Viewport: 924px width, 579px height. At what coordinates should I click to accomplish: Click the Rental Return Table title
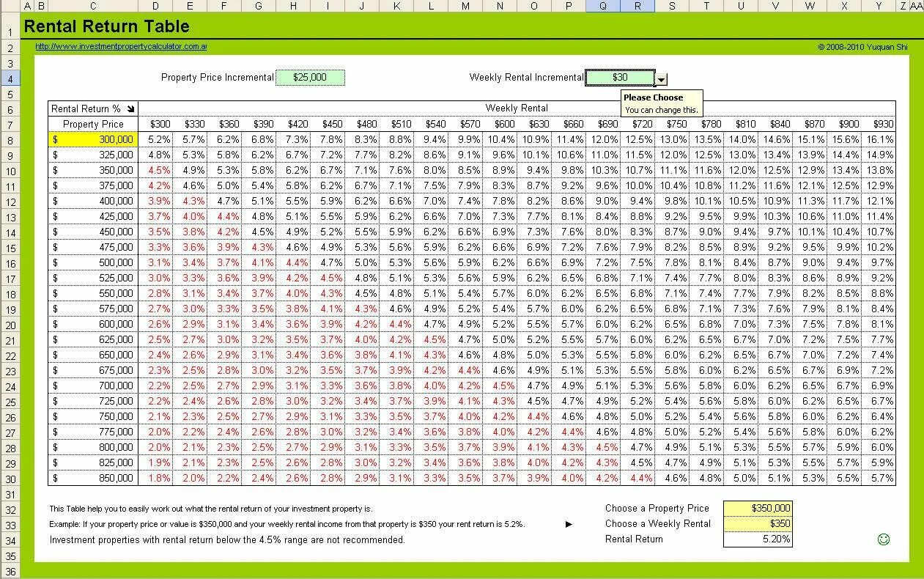click(107, 26)
